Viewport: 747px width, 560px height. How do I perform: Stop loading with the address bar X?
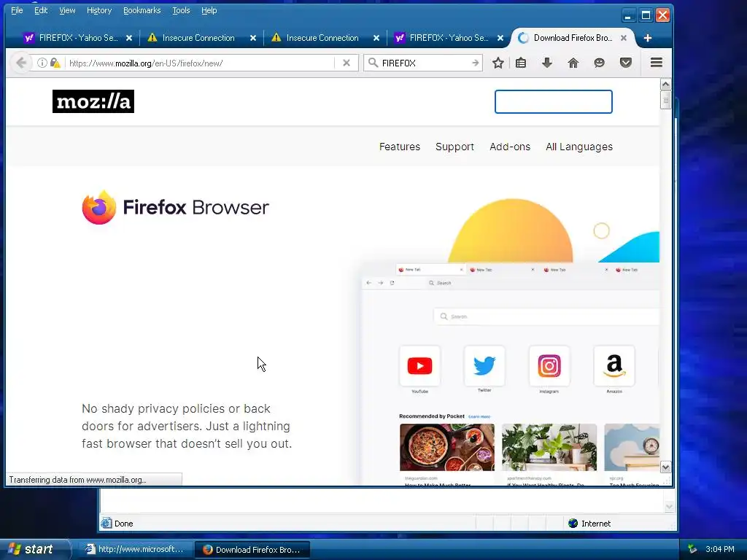click(347, 63)
